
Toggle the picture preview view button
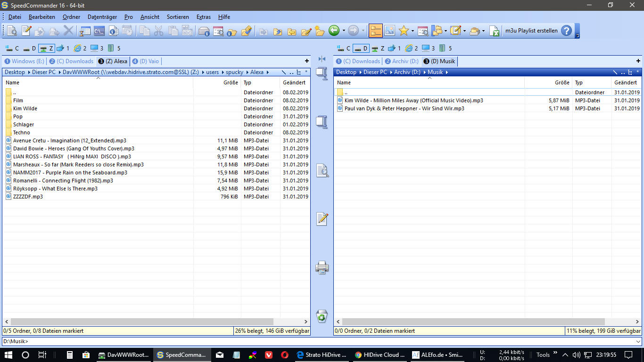point(389,31)
